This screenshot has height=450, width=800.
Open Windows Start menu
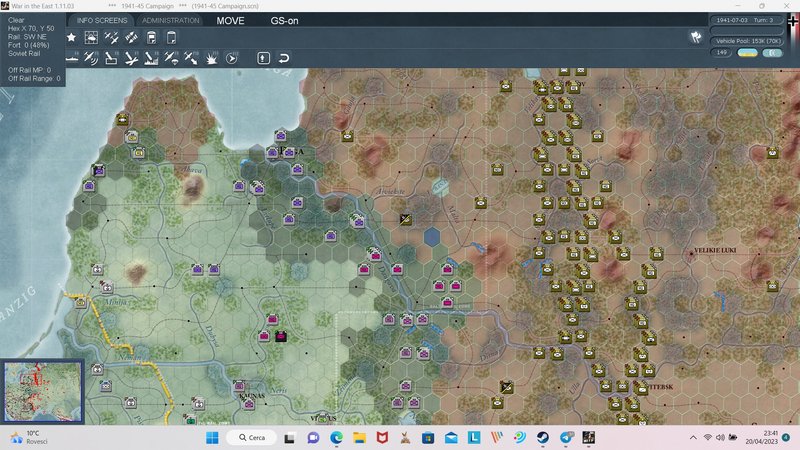point(212,437)
